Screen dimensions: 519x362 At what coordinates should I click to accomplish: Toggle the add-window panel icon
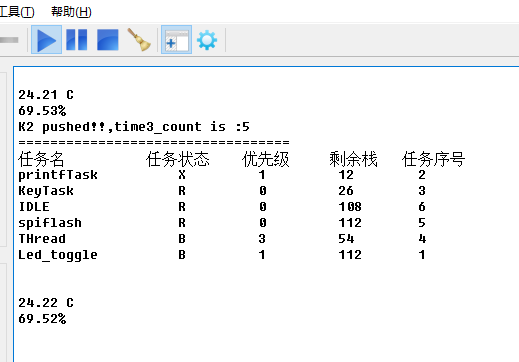[176, 40]
